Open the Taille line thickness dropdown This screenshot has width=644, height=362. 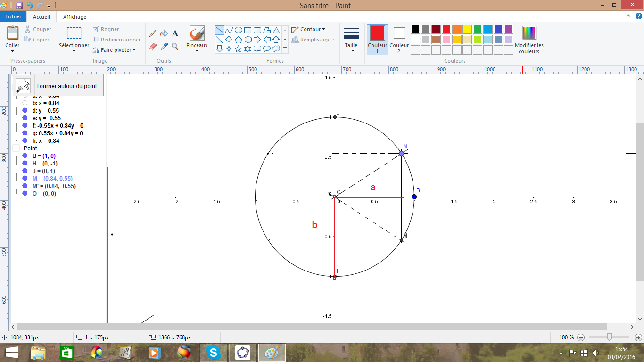[x=351, y=39]
